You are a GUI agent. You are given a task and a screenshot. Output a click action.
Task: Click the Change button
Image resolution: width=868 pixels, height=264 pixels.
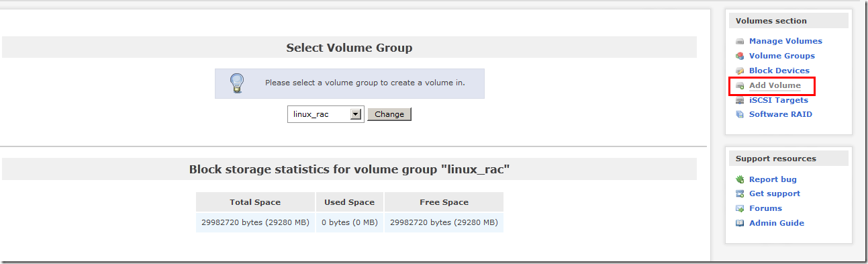tap(389, 114)
